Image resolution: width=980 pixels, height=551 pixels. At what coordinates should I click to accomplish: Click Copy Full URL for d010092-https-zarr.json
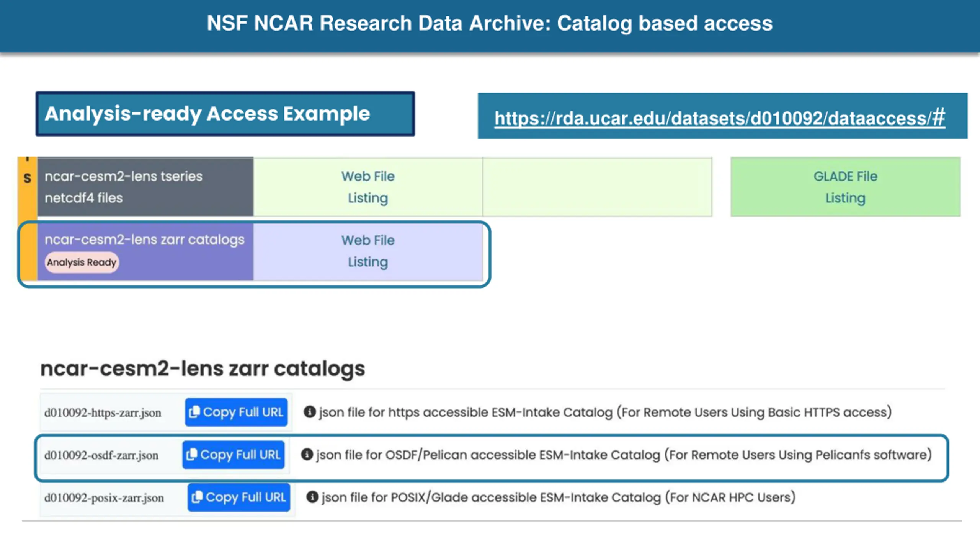tap(236, 412)
